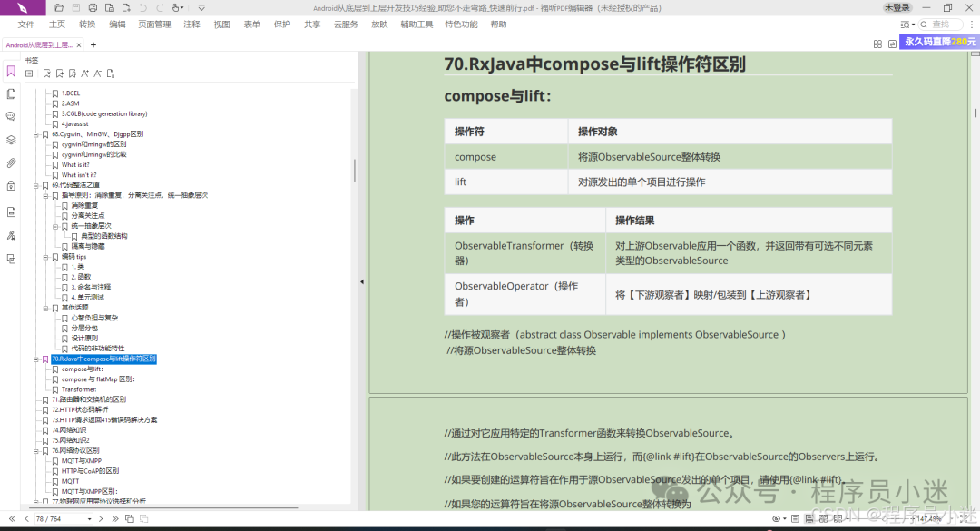Click the expand-all bookmarks icon in bookmark toolbar
Screen dimensions: 980x531
[x=29, y=74]
